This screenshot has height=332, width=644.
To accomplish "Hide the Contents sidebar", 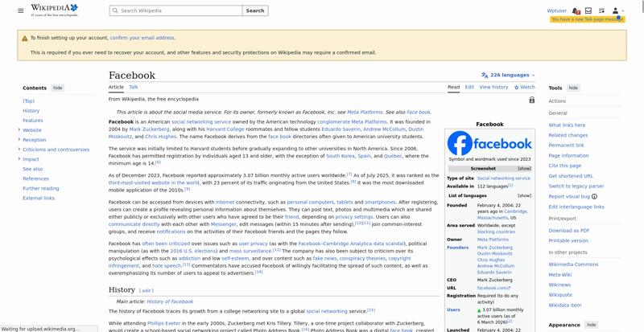I will point(58,88).
